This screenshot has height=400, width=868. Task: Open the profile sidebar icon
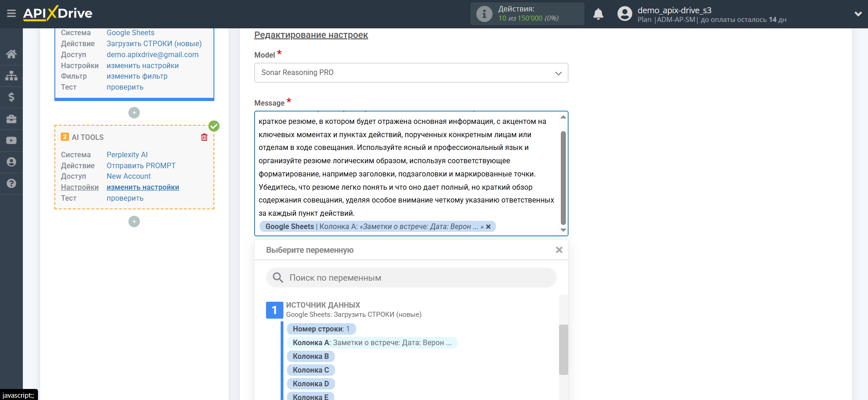tap(11, 162)
